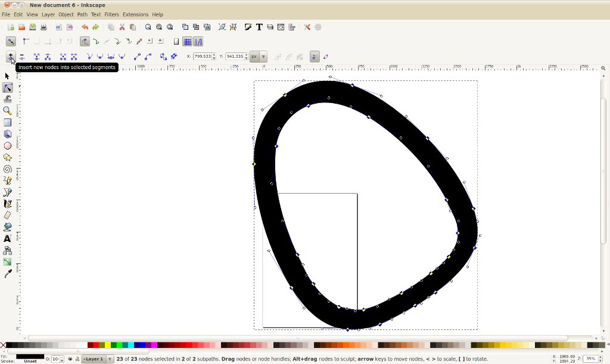Viewport: 610px width, 364px height.
Task: Open the Filters menu
Action: (111, 14)
